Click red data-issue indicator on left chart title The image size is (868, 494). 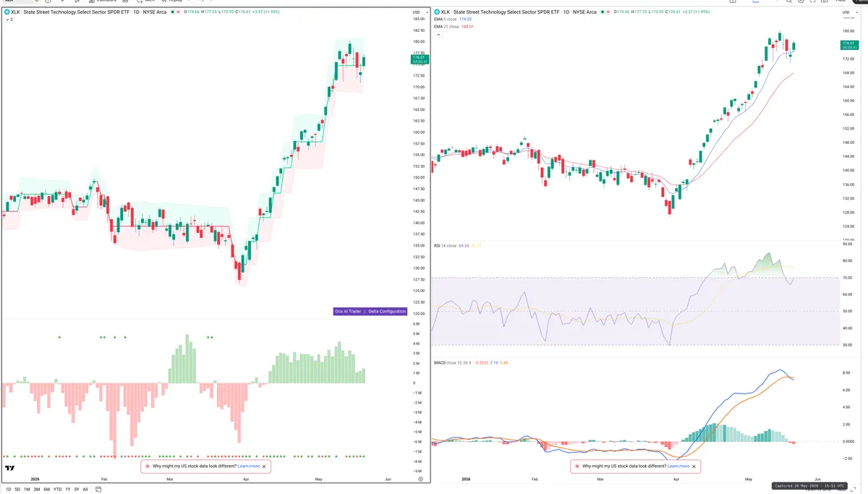178,12
